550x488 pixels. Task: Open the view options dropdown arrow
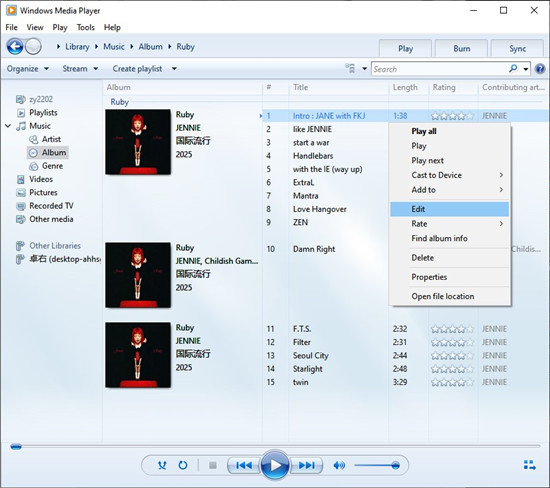point(364,69)
